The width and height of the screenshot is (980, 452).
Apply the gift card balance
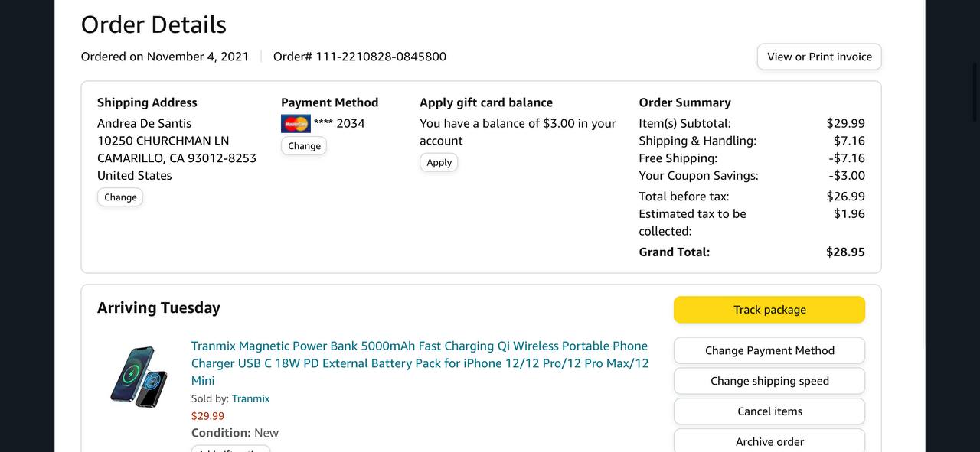point(439,162)
